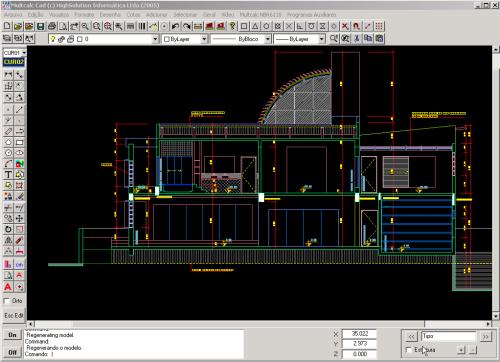Screen dimensions: 500x362
Task: Click the linear dimension tool icon
Action: (x=8, y=74)
